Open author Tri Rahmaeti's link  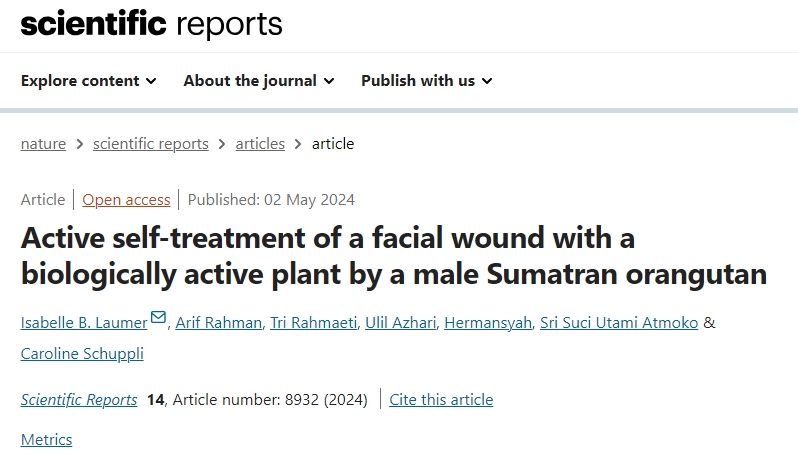click(314, 323)
